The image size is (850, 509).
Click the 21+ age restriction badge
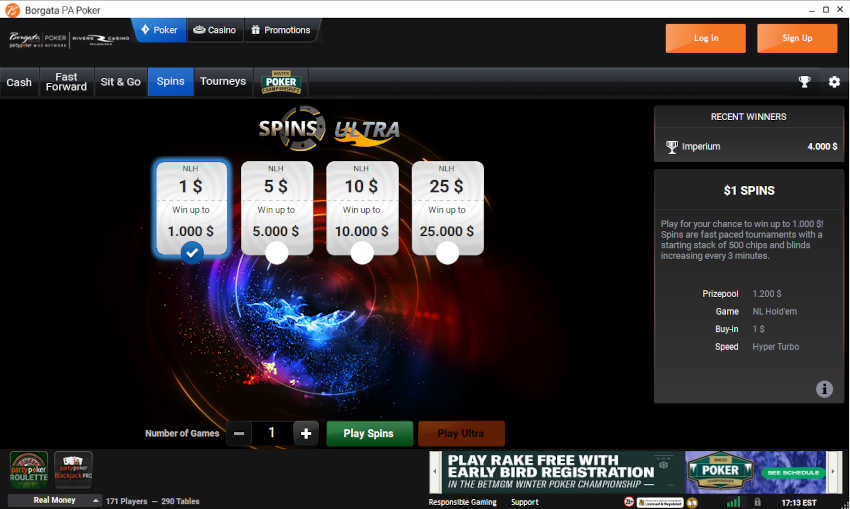[629, 502]
